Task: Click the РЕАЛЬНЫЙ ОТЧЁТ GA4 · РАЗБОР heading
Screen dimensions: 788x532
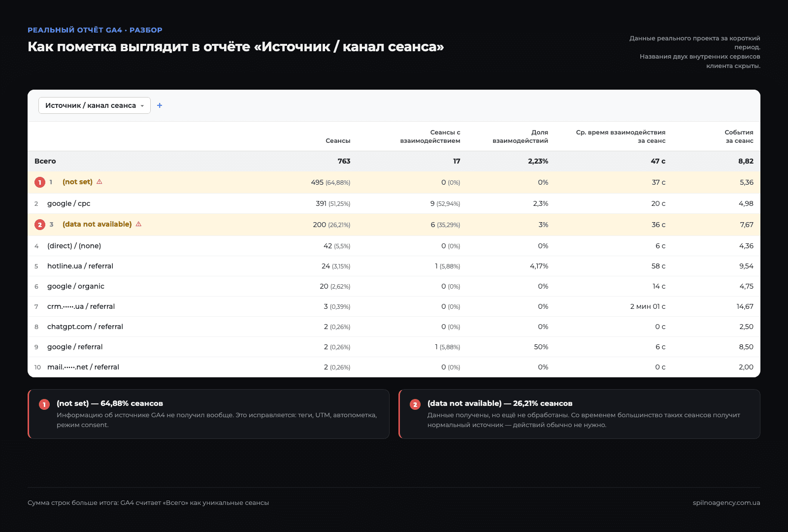Action: point(95,30)
